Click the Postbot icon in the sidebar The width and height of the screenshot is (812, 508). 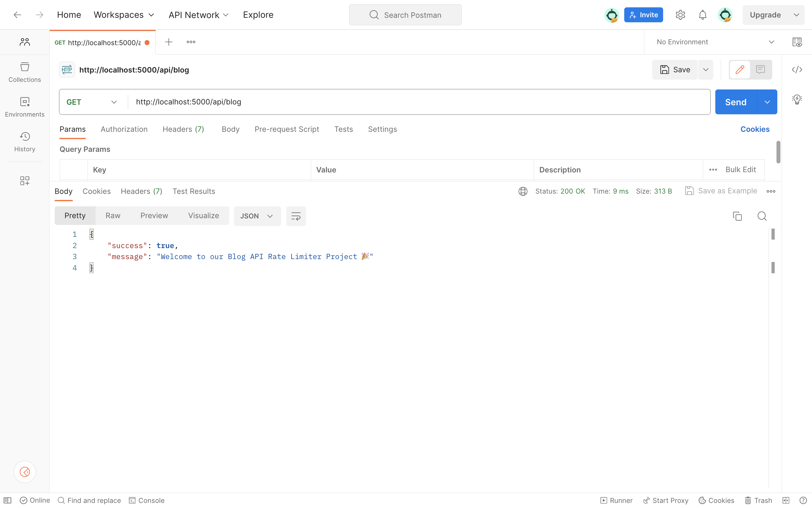25,472
